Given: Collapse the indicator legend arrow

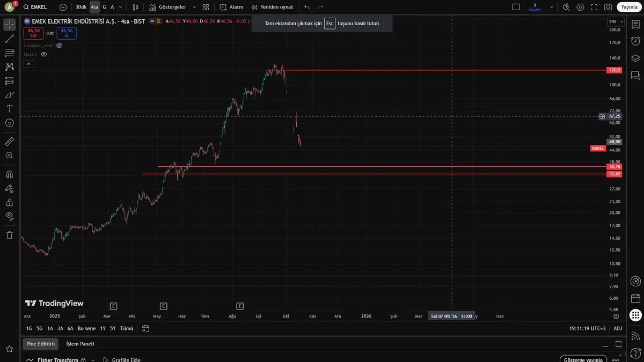Looking at the screenshot, I should coord(29,64).
